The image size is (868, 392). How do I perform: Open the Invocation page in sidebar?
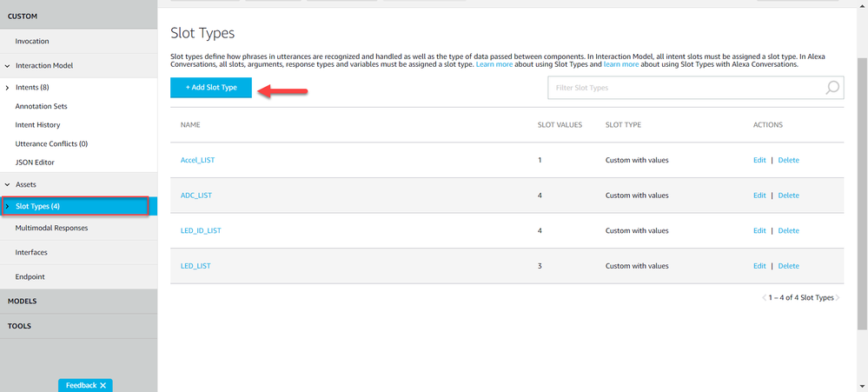coord(32,41)
